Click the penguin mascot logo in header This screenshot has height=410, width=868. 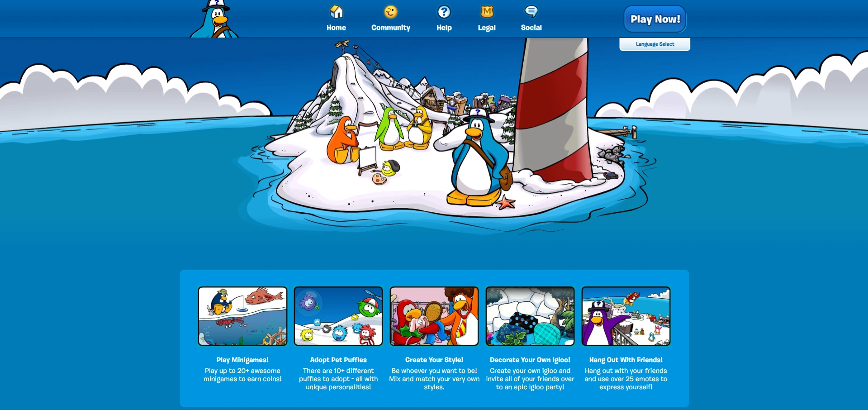(x=214, y=19)
